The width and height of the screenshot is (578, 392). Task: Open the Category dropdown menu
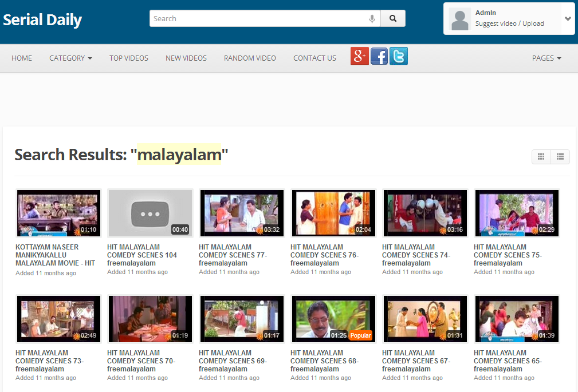tap(70, 58)
